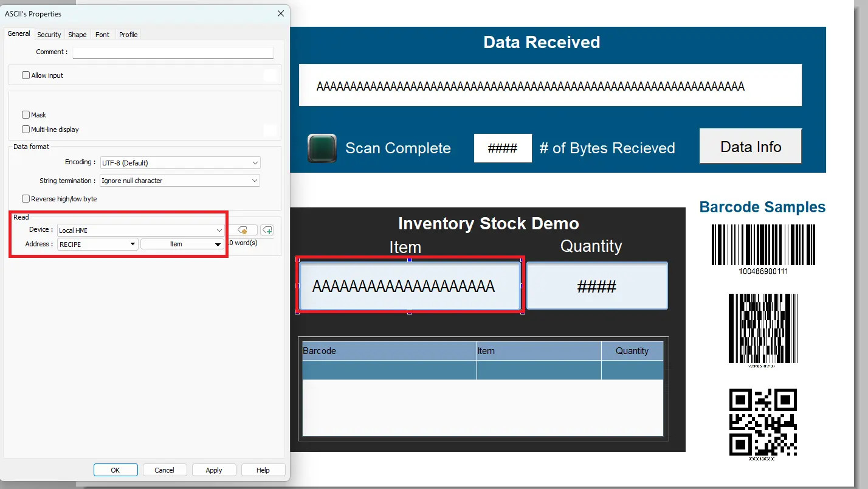This screenshot has width=868, height=489.
Task: Toggle the Mask checkbox
Action: coord(26,114)
